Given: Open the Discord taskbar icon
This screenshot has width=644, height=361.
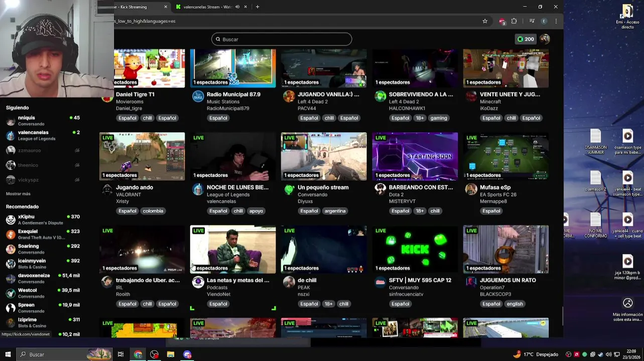Looking at the screenshot, I should click(x=187, y=354).
